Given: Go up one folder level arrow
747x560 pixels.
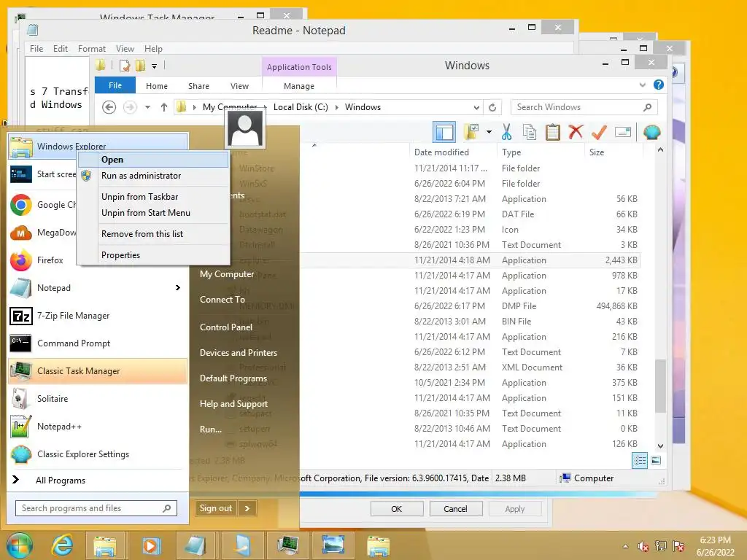Looking at the screenshot, I should 164,107.
